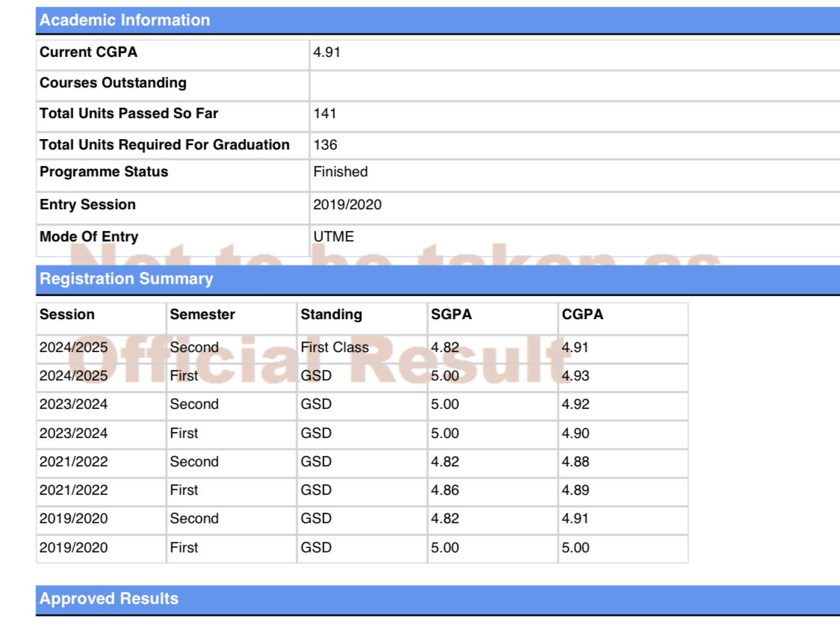Select CGPA 5.00 in 2019/2020 First row
840x639 pixels.
pyautogui.click(x=575, y=548)
